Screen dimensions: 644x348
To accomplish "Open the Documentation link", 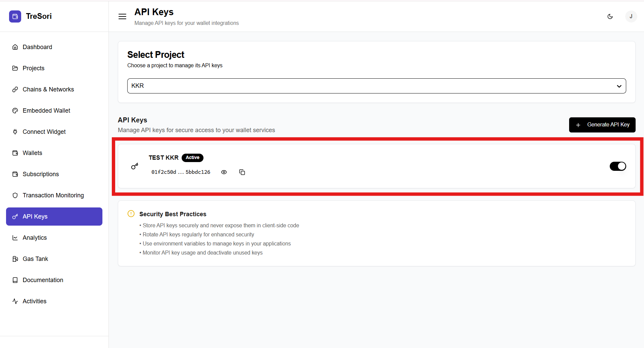I will click(x=43, y=280).
